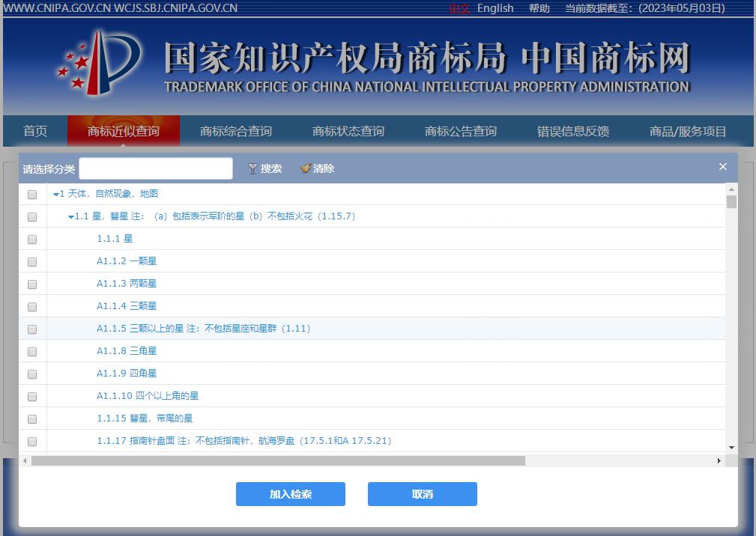Select tree item A1.1.9 四角星
Screen dimensions: 756x536
tap(127, 374)
